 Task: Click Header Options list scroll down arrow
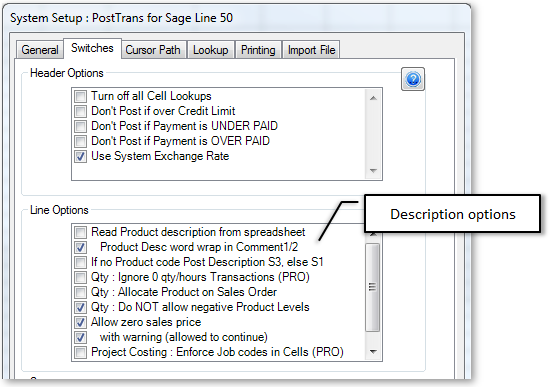[373, 171]
